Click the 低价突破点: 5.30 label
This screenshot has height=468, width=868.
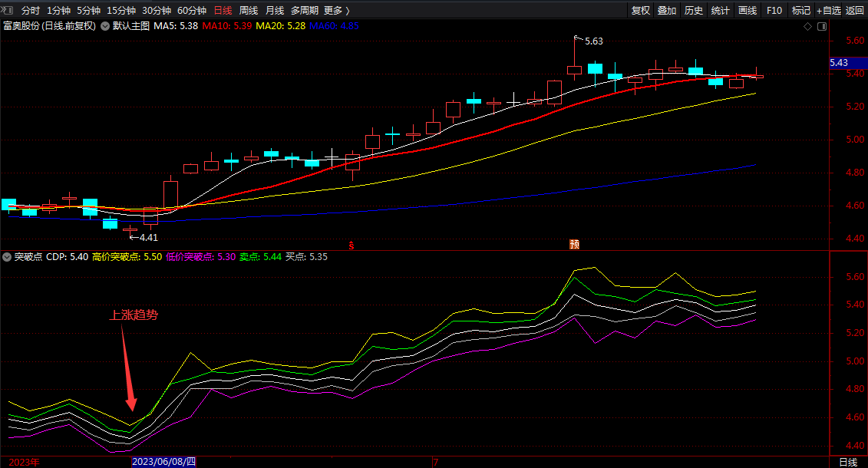pyautogui.click(x=201, y=257)
